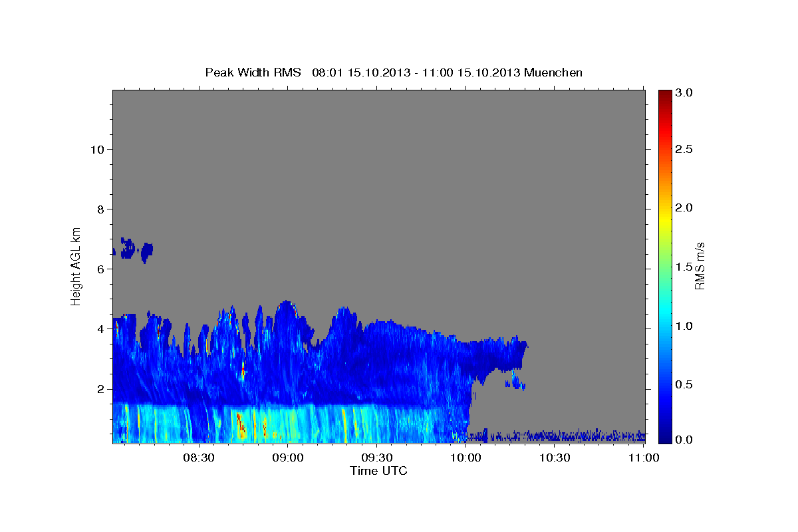The width and height of the screenshot is (798, 532).
Task: Click the colorbar value 3.0
Action: tap(684, 93)
